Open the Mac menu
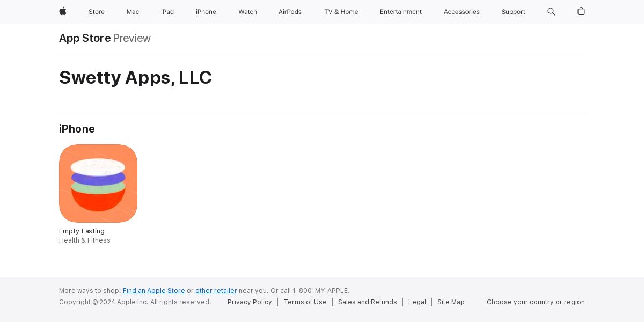Viewport: 644px width, 322px height. [133, 12]
